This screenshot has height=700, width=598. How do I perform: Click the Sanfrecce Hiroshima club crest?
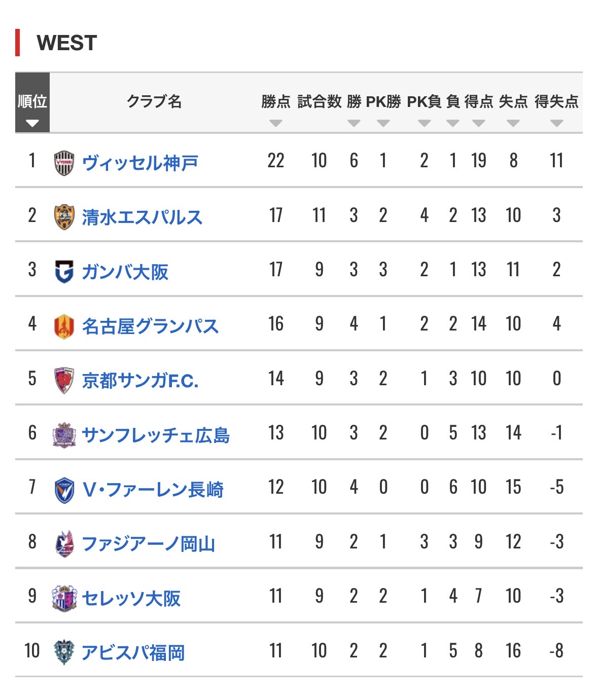click(x=64, y=435)
